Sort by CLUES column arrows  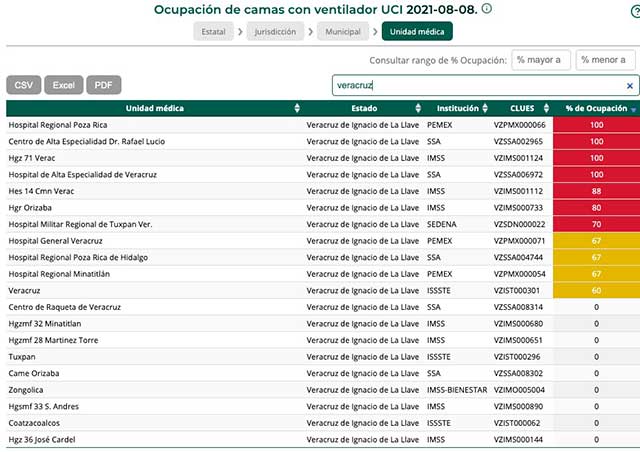click(x=547, y=108)
